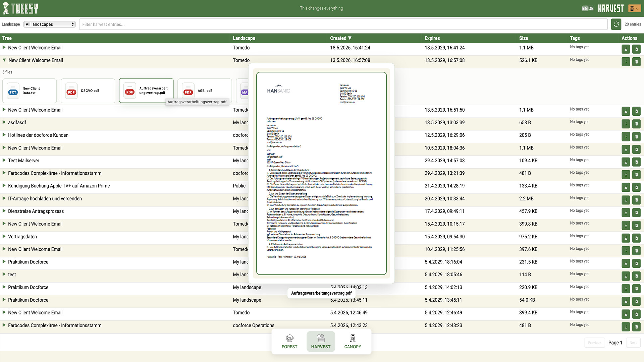Collapse the expanded New Client Welcome Email row
Screen dimensions: 644x362
(4, 60)
